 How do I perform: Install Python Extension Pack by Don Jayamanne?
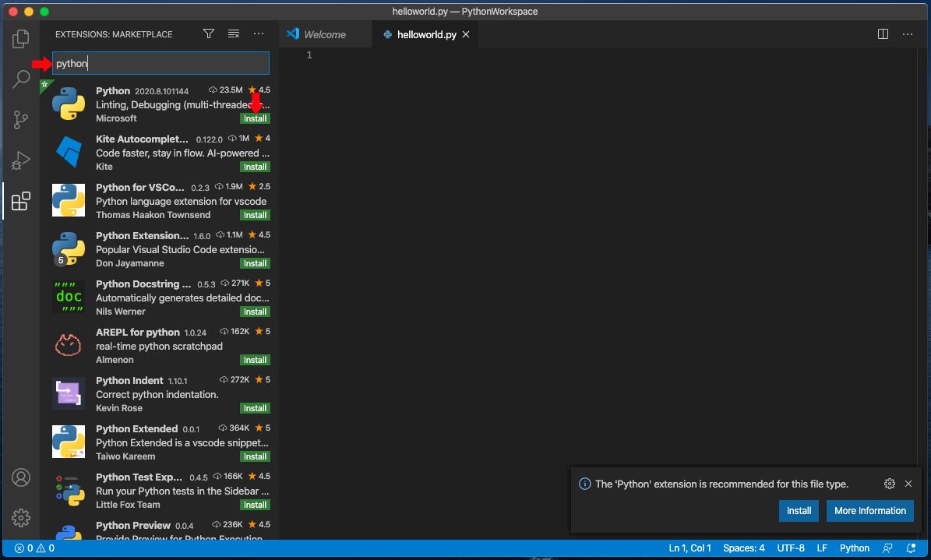click(x=256, y=263)
